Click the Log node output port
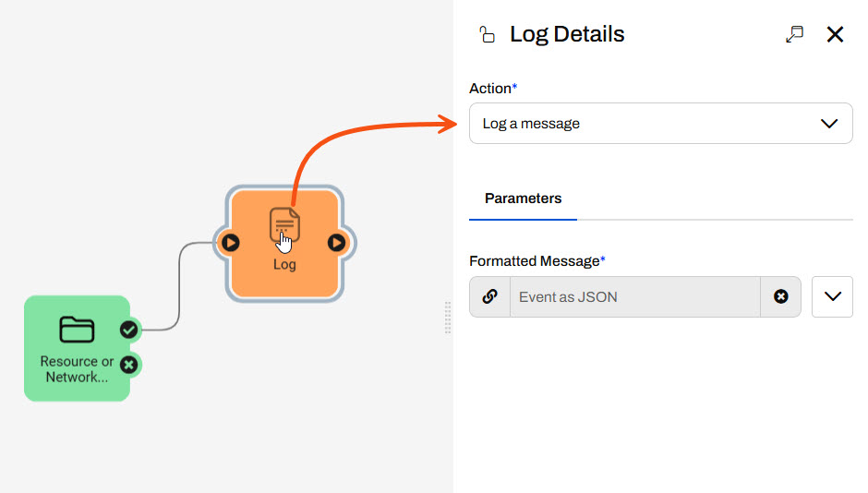The height and width of the screenshot is (493, 868). click(x=337, y=243)
